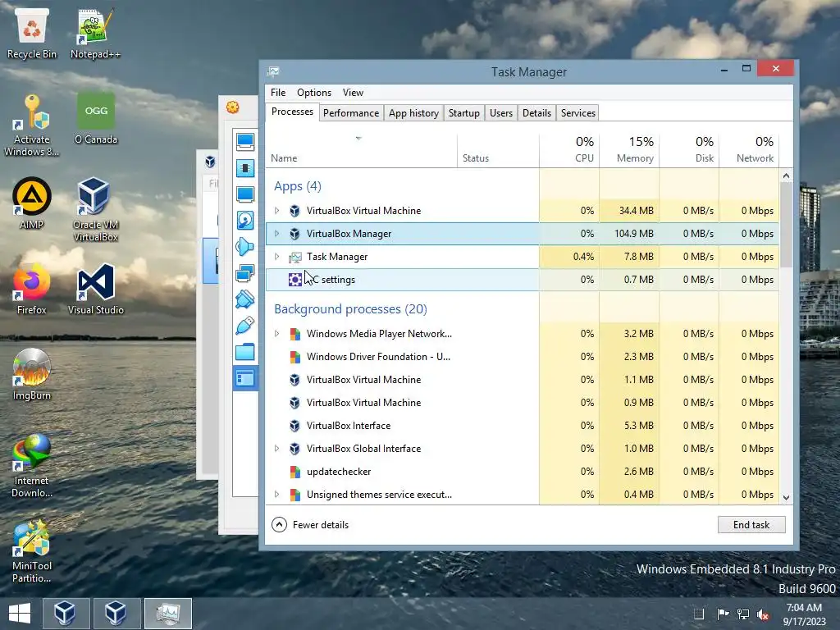This screenshot has height=630, width=840.
Task: Sort processes by Name column
Action: 361,151
